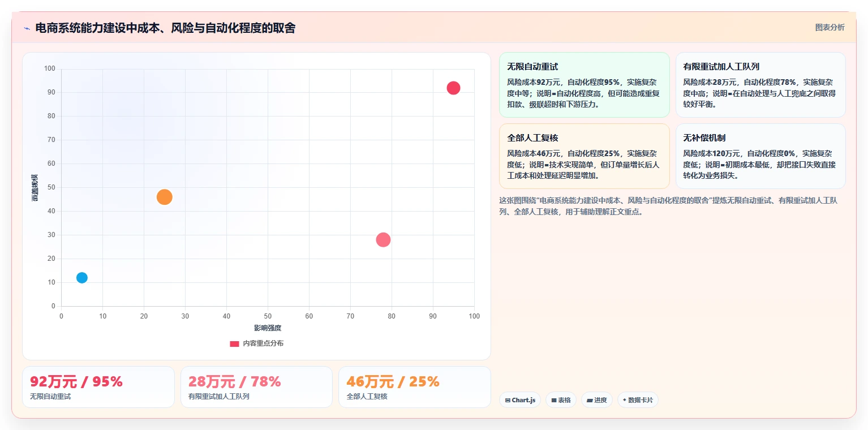Viewport: 868px width, 430px height.
Task: Click the 影响强度 x-axis title
Action: [x=268, y=328]
